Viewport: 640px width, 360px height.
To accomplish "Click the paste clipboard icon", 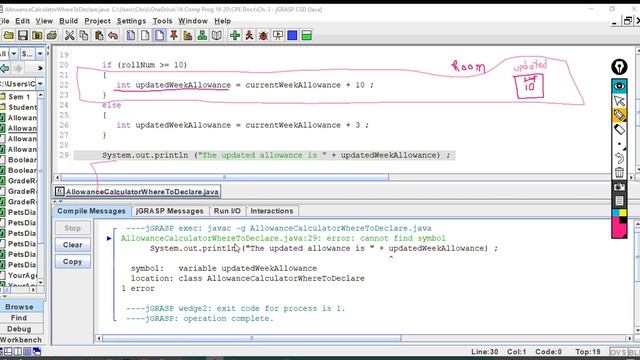I will pyautogui.click(x=98, y=36).
